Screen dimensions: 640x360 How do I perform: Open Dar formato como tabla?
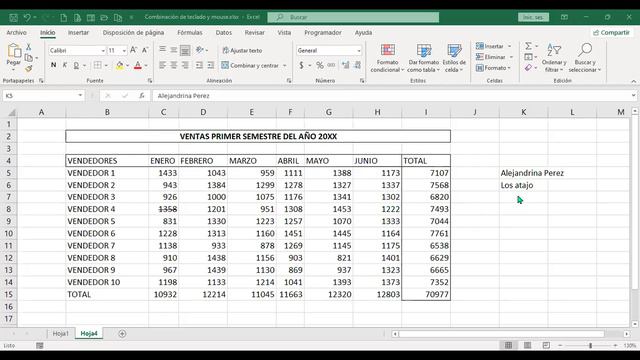423,58
